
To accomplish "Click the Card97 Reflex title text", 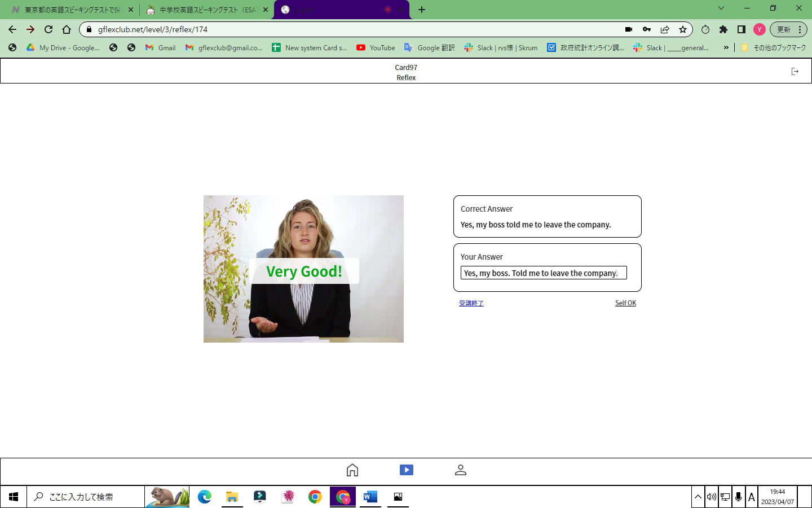I will click(x=406, y=72).
